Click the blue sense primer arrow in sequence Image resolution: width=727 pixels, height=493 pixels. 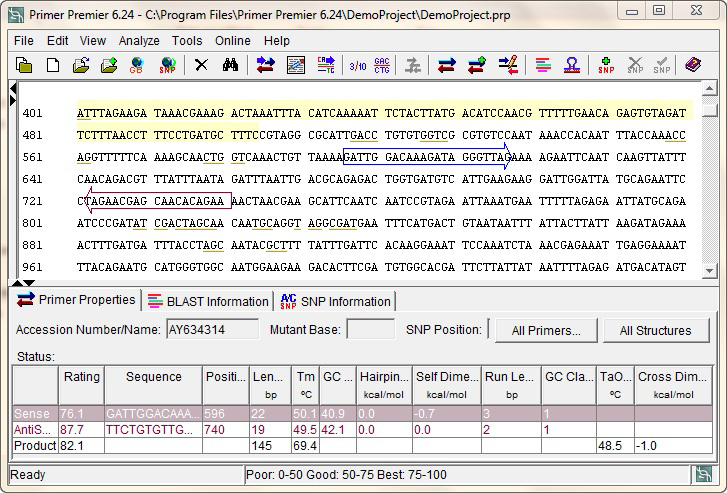pos(427,156)
